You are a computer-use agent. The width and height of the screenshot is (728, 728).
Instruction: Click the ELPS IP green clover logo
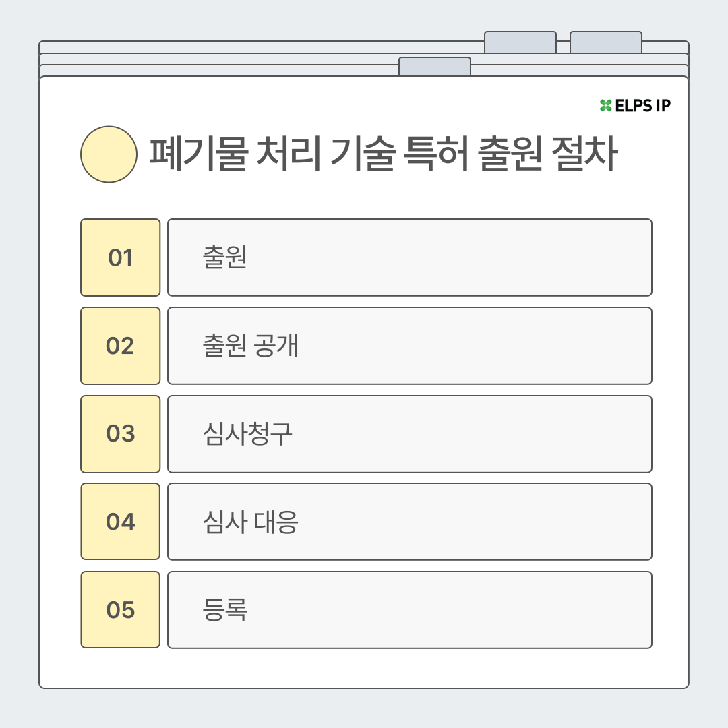coord(605,105)
